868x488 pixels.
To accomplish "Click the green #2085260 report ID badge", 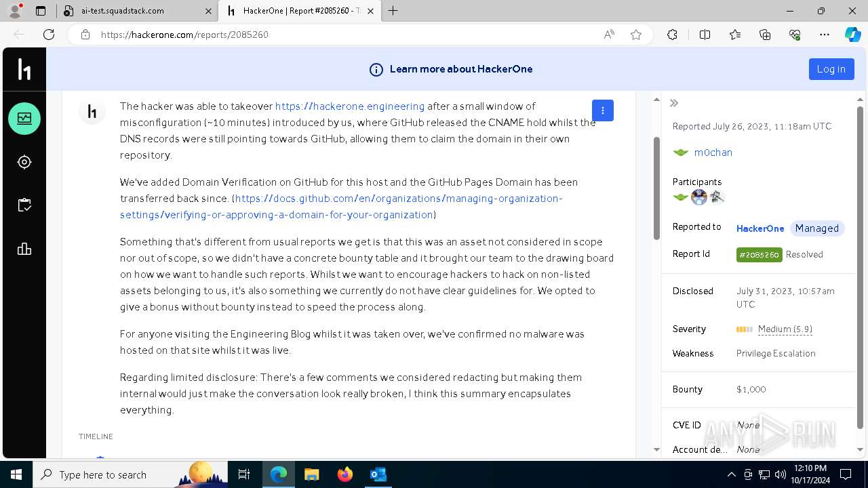I will tap(759, 255).
